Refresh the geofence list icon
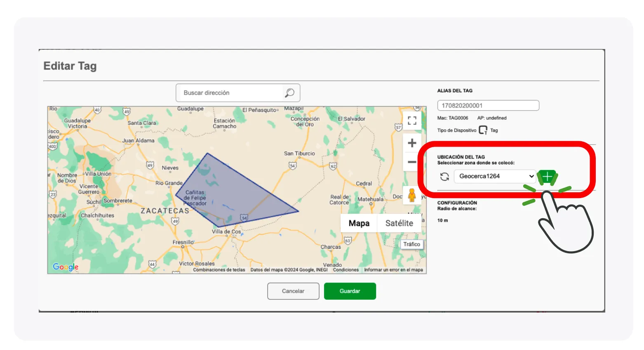 (444, 177)
